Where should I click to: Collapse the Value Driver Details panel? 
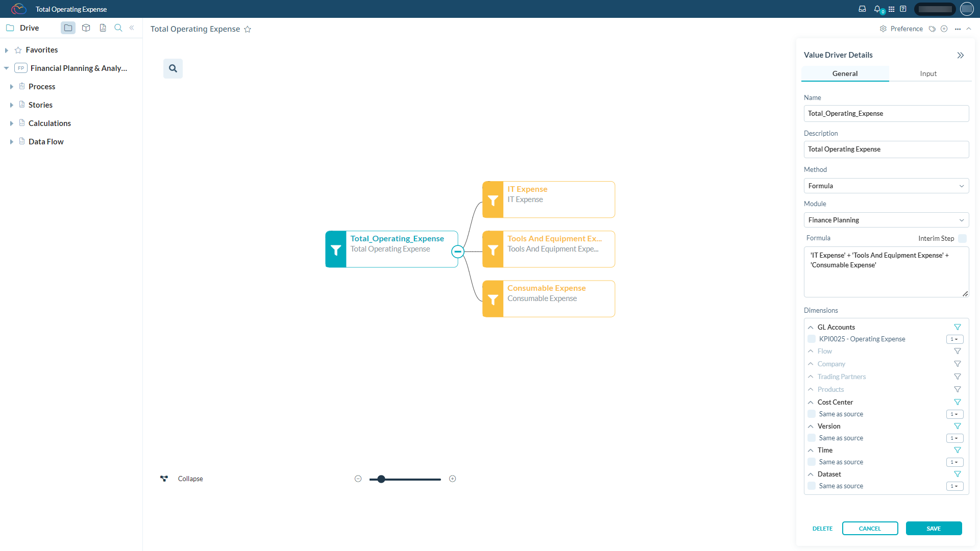click(x=961, y=55)
